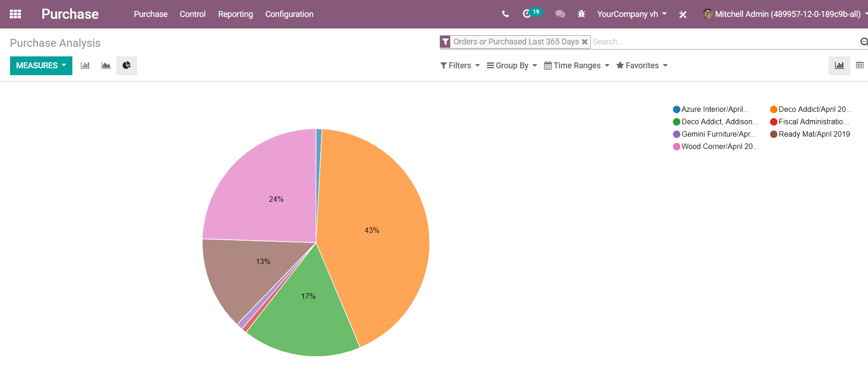Image resolution: width=868 pixels, height=386 pixels.
Task: Open the conversations chat icon
Action: point(560,14)
